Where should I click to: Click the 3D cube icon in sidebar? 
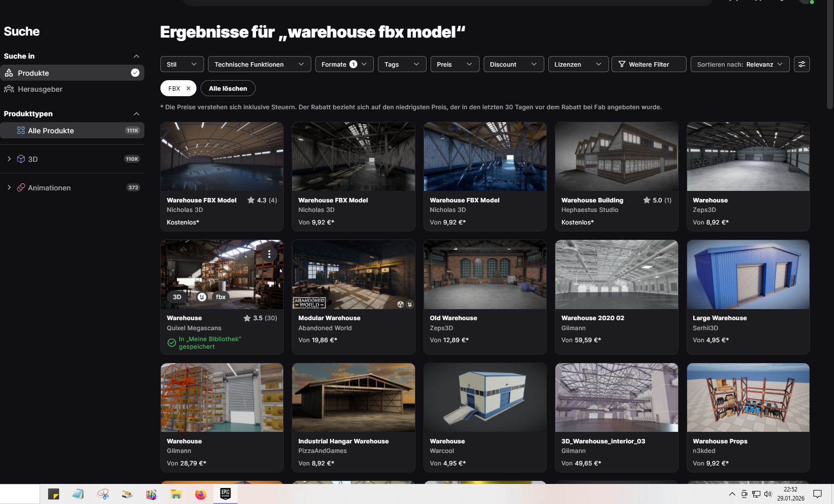pyautogui.click(x=21, y=159)
